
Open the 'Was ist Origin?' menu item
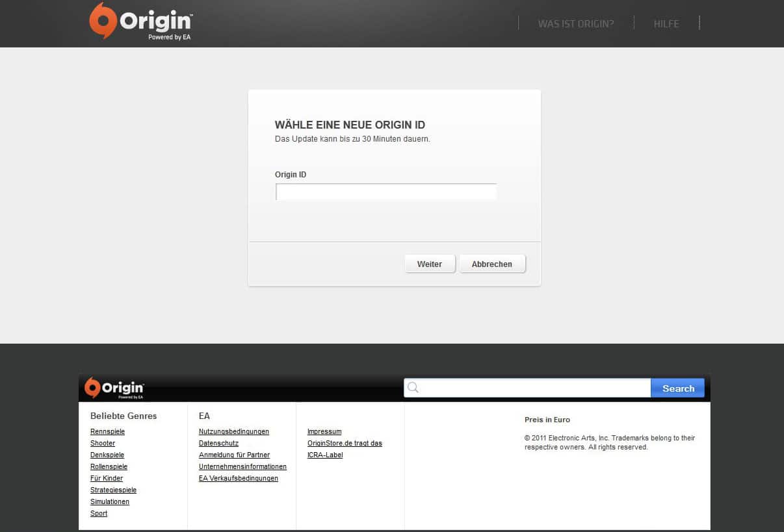[x=575, y=23]
